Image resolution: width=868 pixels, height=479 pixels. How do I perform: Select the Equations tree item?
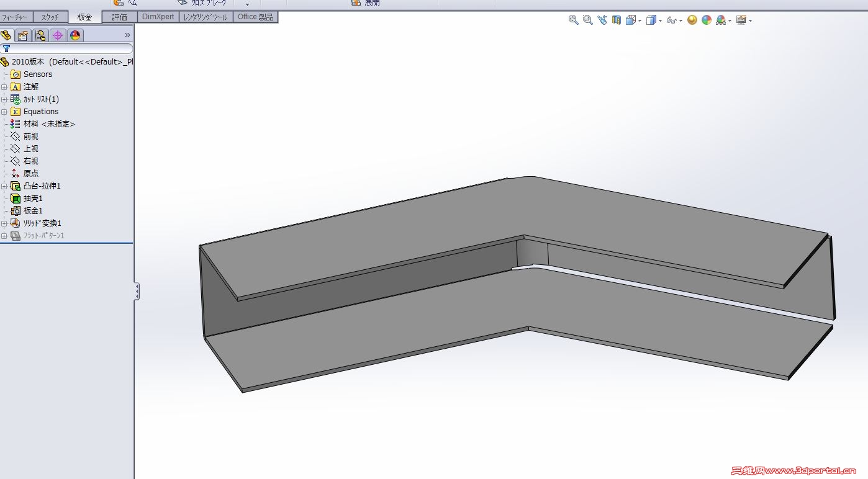pyautogui.click(x=41, y=112)
